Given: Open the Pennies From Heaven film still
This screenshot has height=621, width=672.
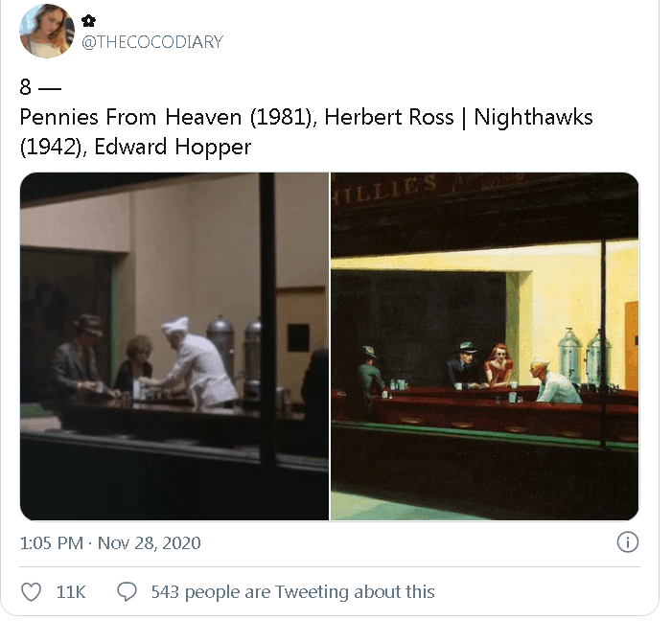Looking at the screenshot, I should (174, 346).
